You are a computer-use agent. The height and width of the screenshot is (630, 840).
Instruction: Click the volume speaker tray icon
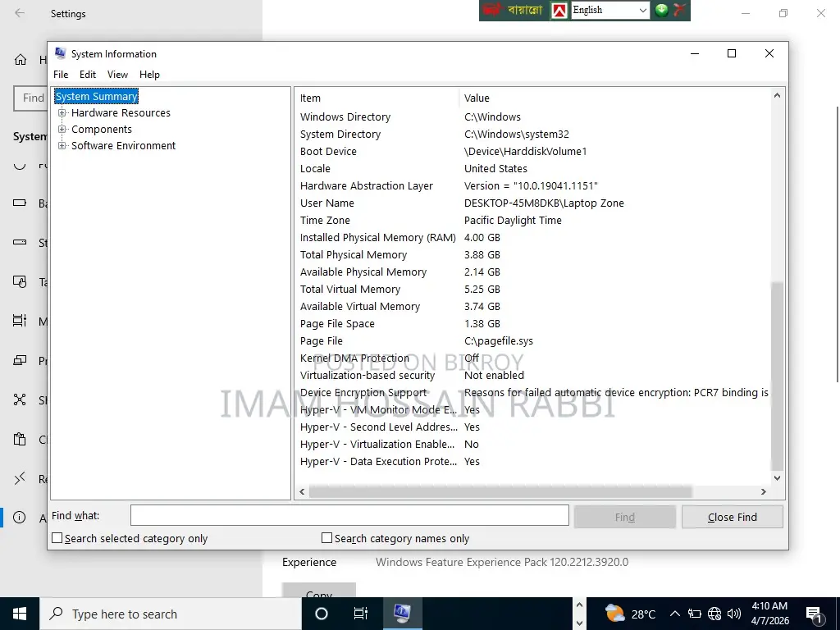[x=734, y=614]
